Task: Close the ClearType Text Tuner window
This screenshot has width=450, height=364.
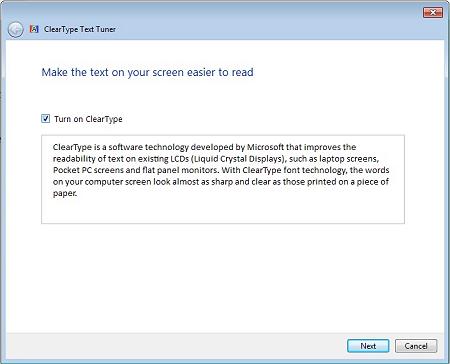Action: 433,13
